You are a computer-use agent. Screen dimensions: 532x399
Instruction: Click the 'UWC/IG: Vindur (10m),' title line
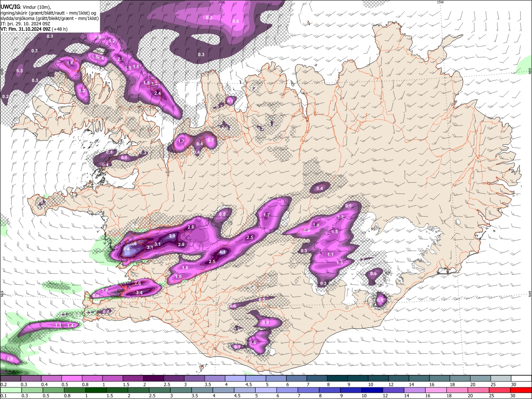tap(25, 7)
